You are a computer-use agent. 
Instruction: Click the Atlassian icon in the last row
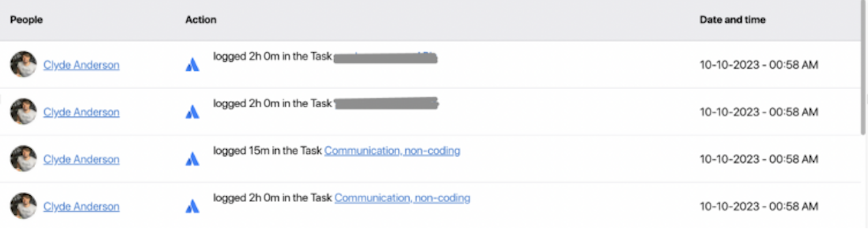[x=192, y=207]
